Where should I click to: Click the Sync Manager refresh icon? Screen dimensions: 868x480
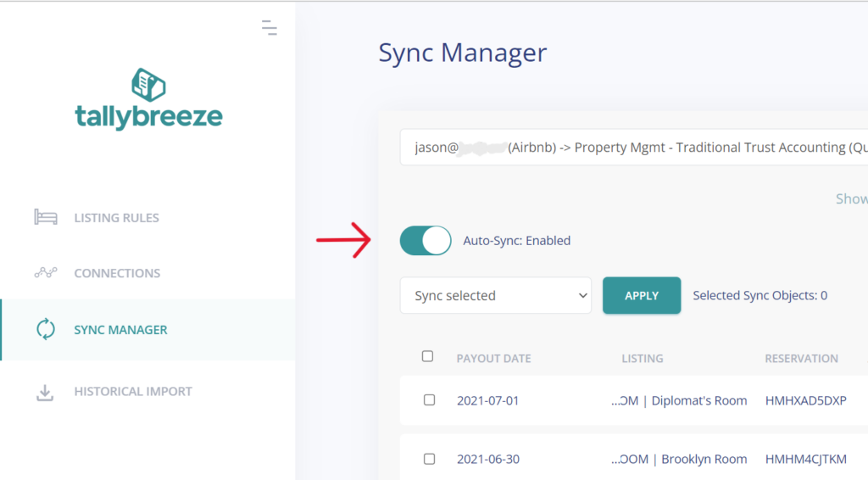point(45,330)
